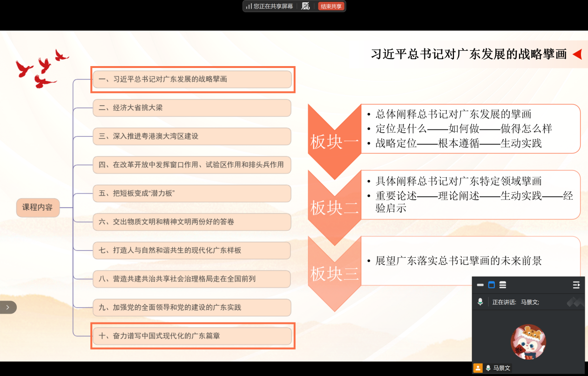Select outline item 三、深入推进粤港澳大湾区建设
Screen dimensions: 588x376
192,136
